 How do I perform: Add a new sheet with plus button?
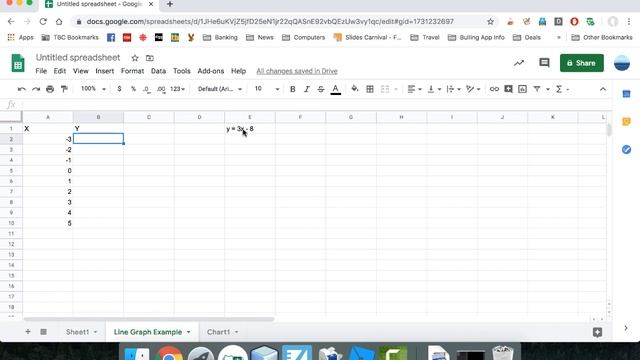pyautogui.click(x=28, y=331)
